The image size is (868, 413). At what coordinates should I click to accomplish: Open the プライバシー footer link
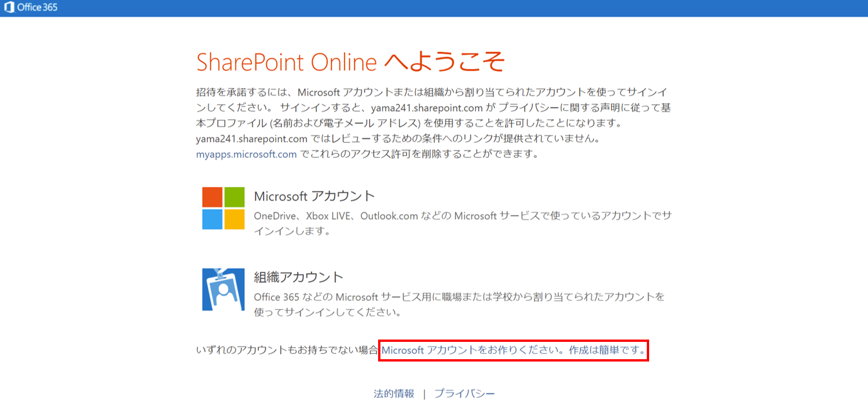click(x=464, y=394)
